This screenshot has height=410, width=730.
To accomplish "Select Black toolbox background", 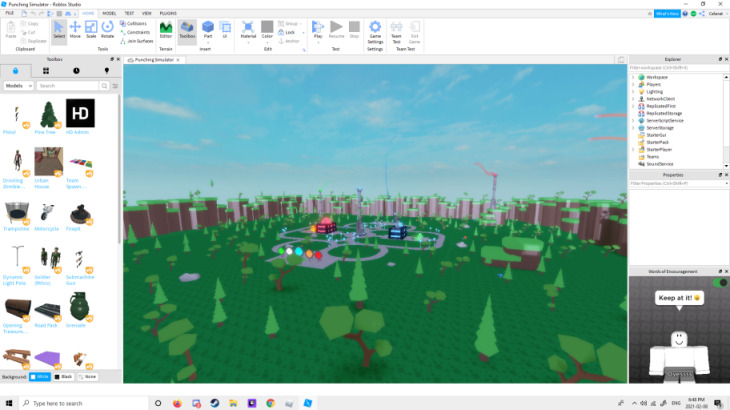I will pos(63,376).
